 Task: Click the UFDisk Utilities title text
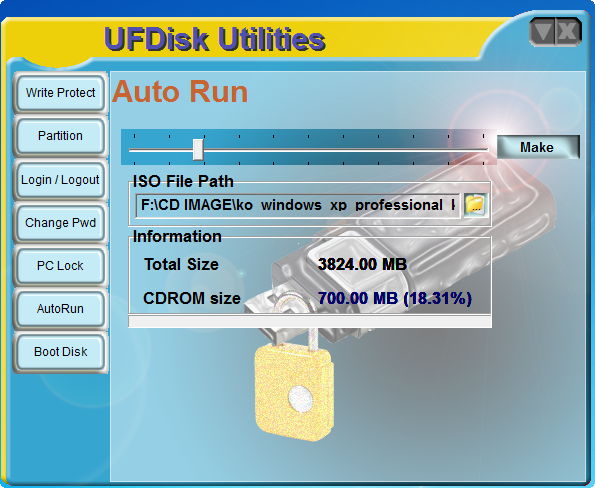215,39
